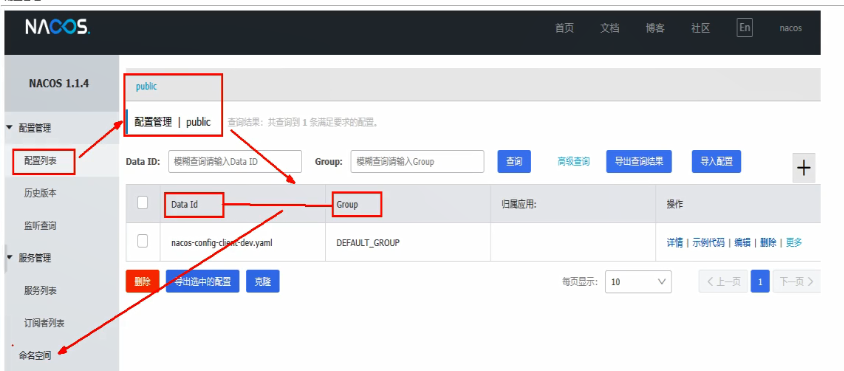Open 博客 in top navigation
The height and width of the screenshot is (371, 844).
click(x=655, y=29)
